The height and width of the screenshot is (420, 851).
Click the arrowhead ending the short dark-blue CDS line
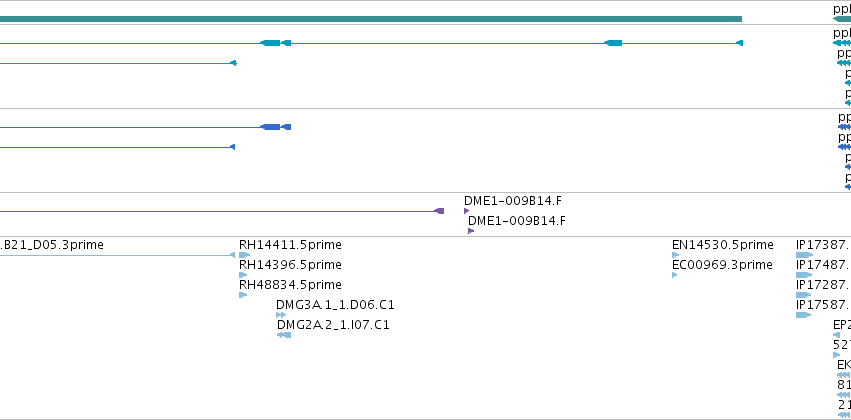232,147
